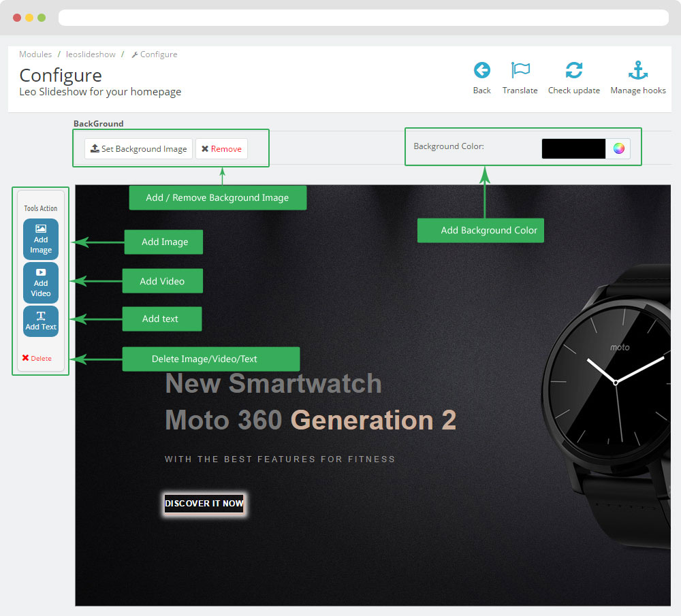The height and width of the screenshot is (616, 681).
Task: Select the Moto 360 Generation 2 text
Action: pos(310,420)
